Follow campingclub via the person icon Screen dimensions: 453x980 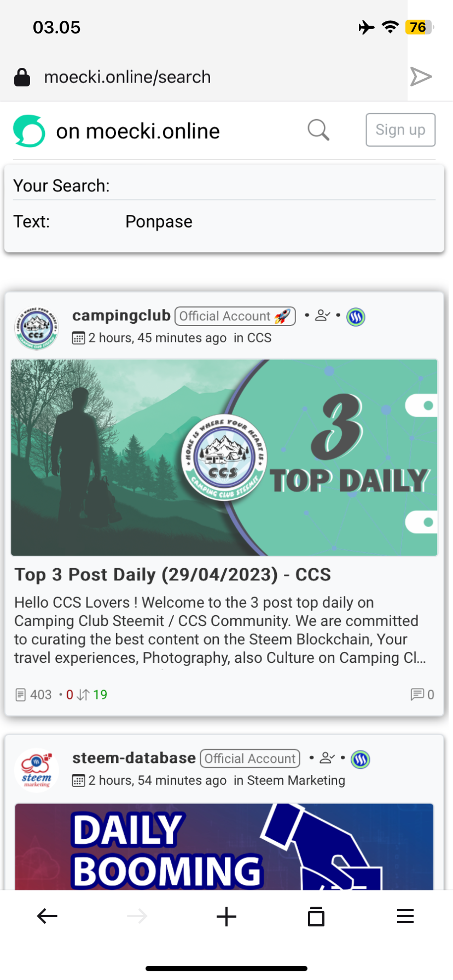(x=323, y=316)
